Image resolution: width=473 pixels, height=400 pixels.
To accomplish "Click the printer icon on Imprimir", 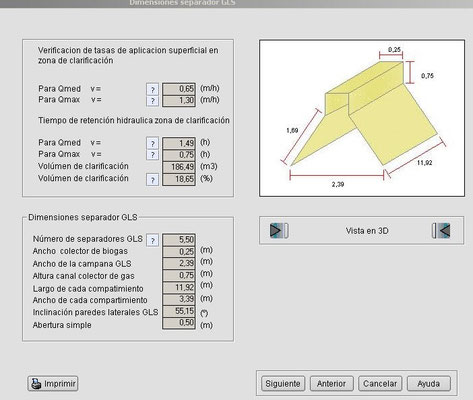I will pyautogui.click(x=36, y=384).
